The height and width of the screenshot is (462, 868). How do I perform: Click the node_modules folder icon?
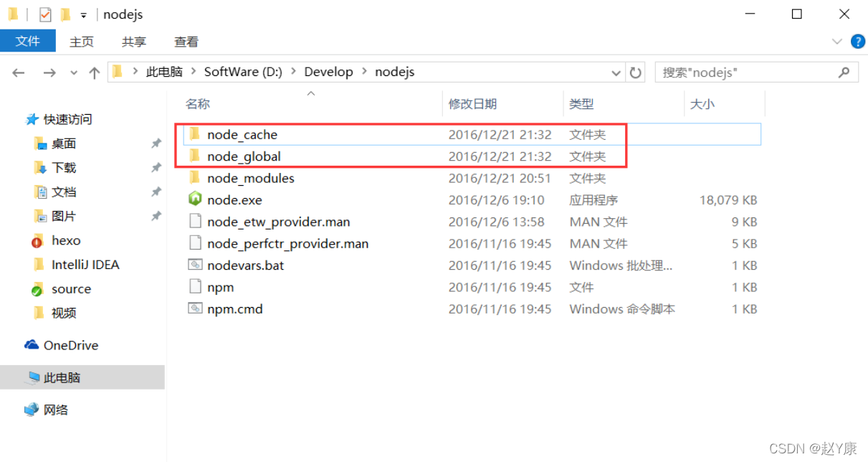194,178
